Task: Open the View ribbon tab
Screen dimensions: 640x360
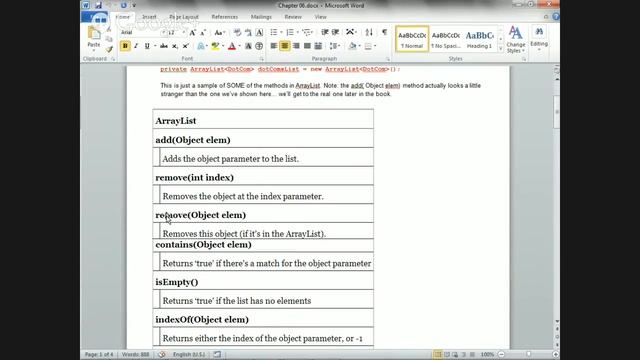Action: point(320,17)
